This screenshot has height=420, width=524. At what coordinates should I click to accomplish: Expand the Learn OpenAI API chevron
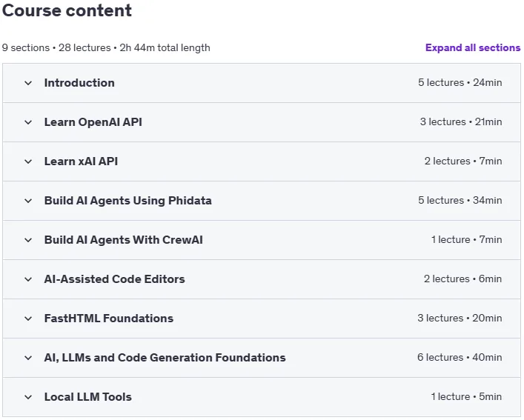tap(28, 122)
